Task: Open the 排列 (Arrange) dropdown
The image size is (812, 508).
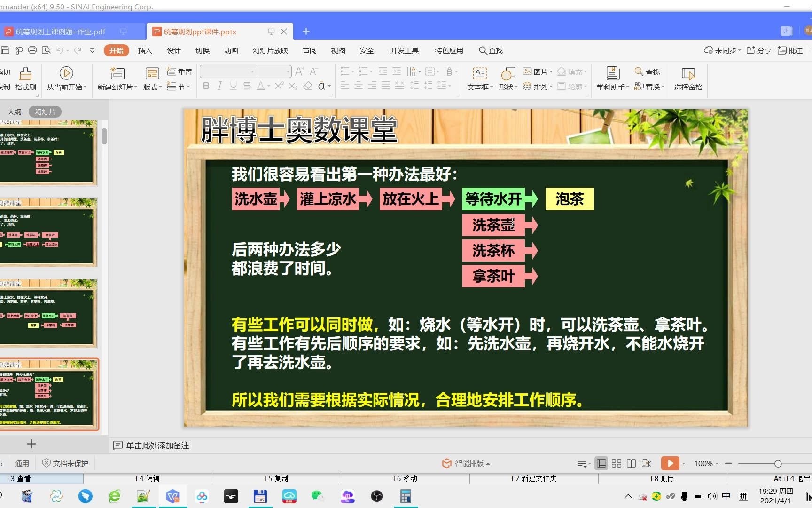Action: [x=539, y=87]
